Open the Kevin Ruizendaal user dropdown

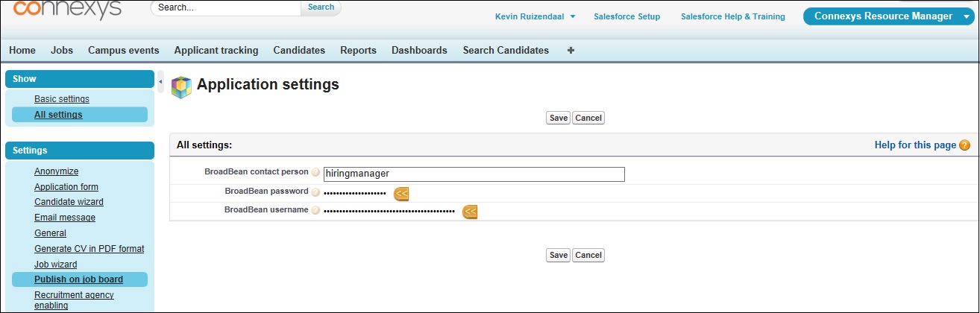tap(535, 16)
